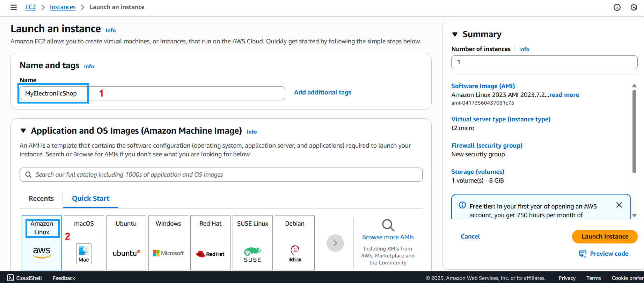Click the aws logo under Amazon Linux
This screenshot has height=283, width=644.
click(x=42, y=252)
